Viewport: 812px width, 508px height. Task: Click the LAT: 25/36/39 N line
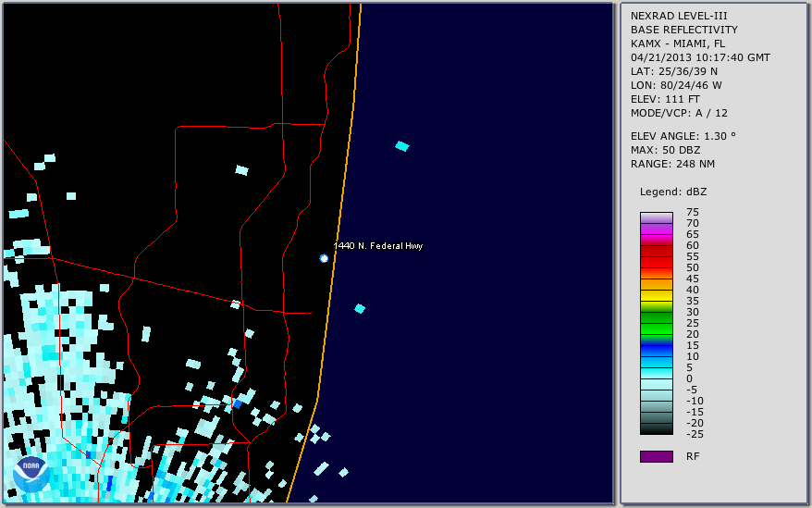point(673,71)
